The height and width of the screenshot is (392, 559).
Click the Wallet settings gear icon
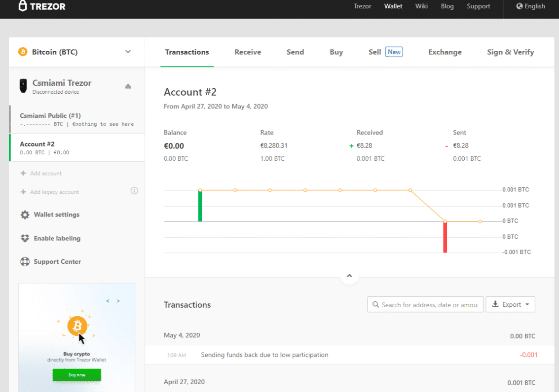[x=25, y=215]
